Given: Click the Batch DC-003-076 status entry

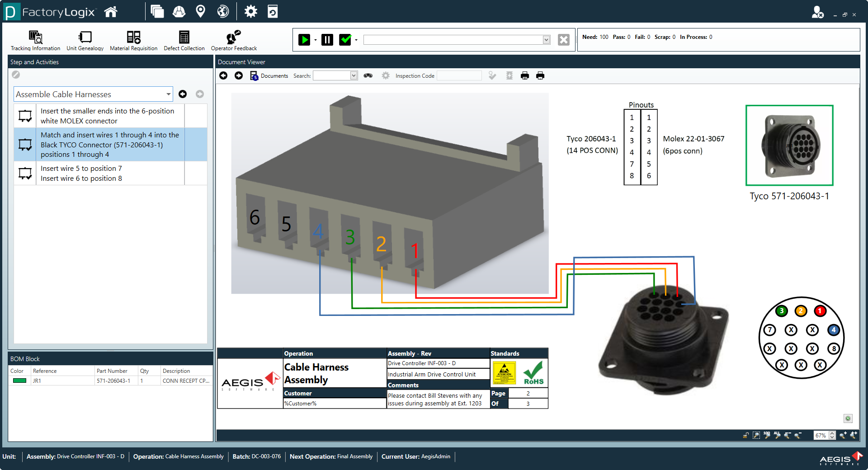Looking at the screenshot, I should (x=256, y=456).
